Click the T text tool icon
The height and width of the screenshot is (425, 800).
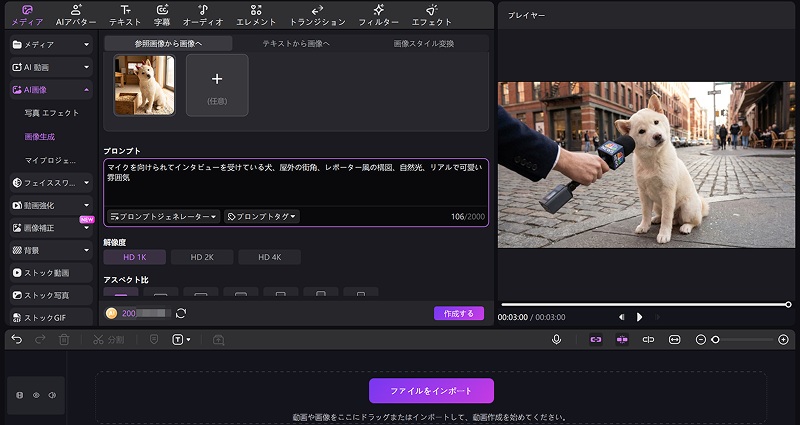(x=178, y=339)
